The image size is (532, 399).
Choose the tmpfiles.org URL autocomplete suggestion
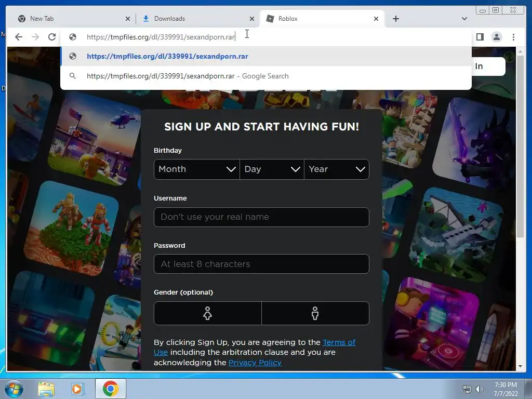pyautogui.click(x=266, y=56)
